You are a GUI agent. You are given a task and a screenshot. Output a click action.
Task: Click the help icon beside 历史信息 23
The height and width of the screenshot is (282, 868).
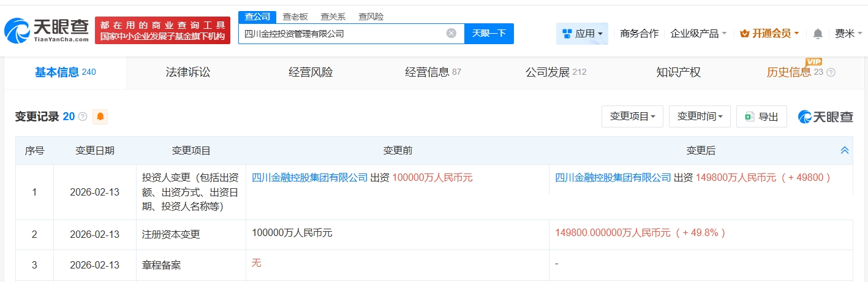[x=831, y=72]
